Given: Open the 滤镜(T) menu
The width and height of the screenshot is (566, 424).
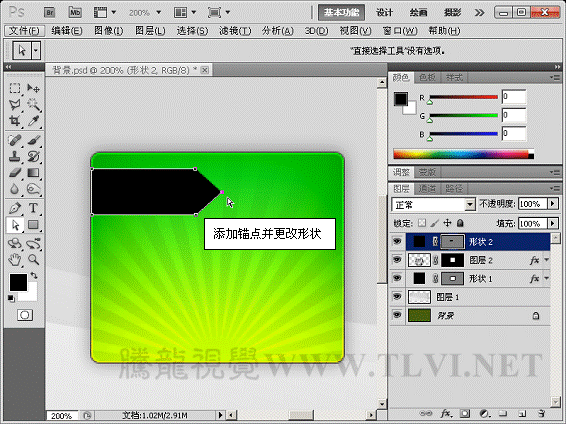Looking at the screenshot, I should (235, 31).
